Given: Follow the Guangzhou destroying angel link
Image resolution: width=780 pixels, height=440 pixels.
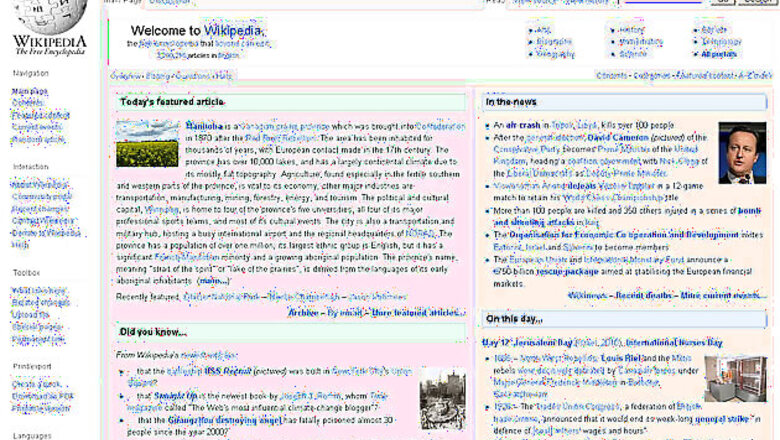Looking at the screenshot, I should [224, 420].
